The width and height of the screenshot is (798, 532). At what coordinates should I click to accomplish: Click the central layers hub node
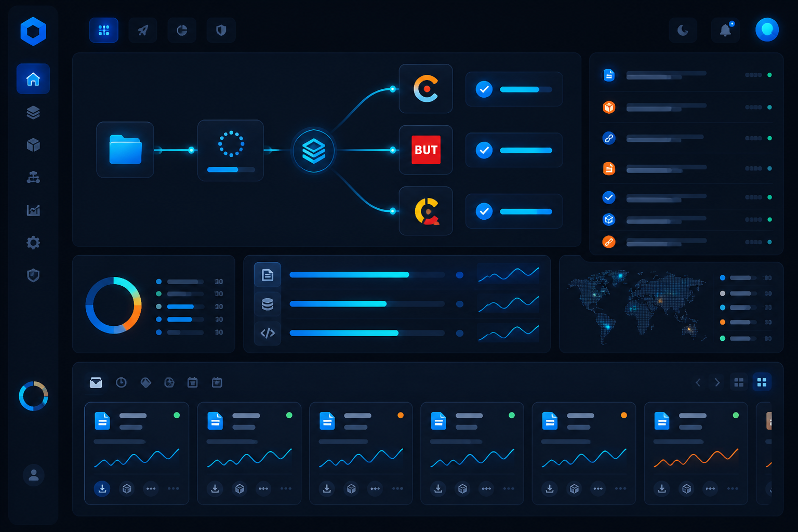(x=314, y=151)
